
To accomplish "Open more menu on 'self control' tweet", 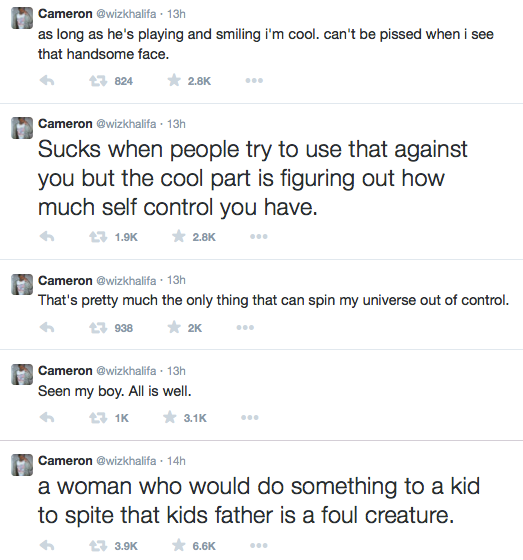I will [259, 236].
